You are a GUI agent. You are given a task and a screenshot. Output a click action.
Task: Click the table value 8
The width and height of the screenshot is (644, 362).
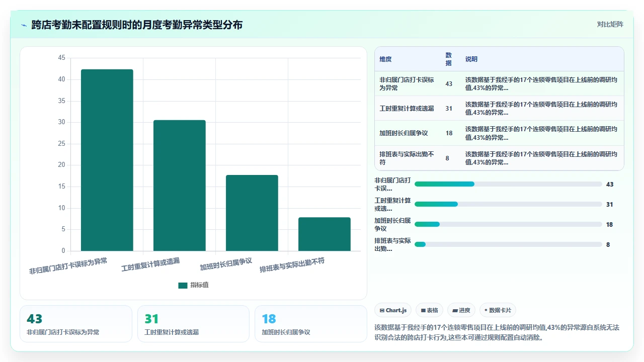pyautogui.click(x=447, y=158)
